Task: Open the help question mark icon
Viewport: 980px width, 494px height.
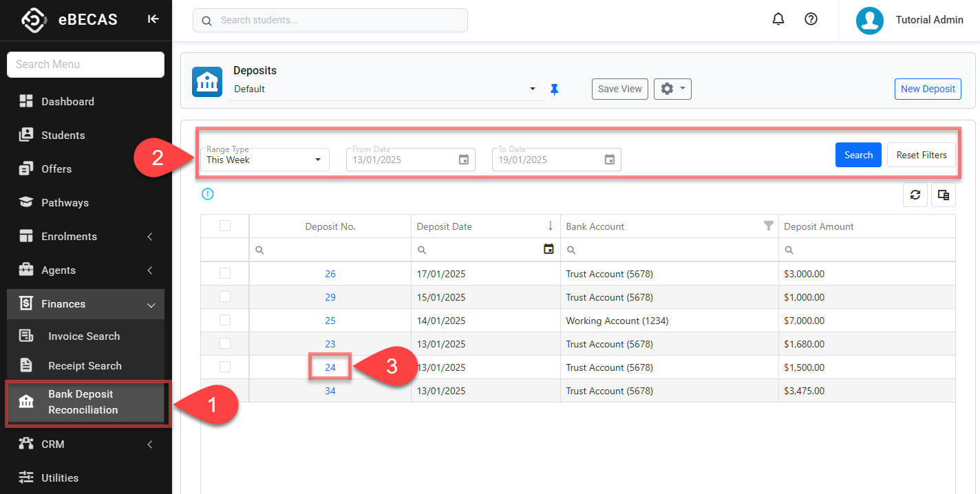Action: pyautogui.click(x=811, y=19)
